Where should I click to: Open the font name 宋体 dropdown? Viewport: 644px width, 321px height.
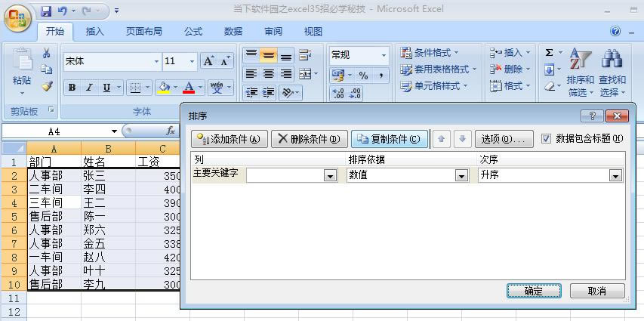[x=156, y=62]
